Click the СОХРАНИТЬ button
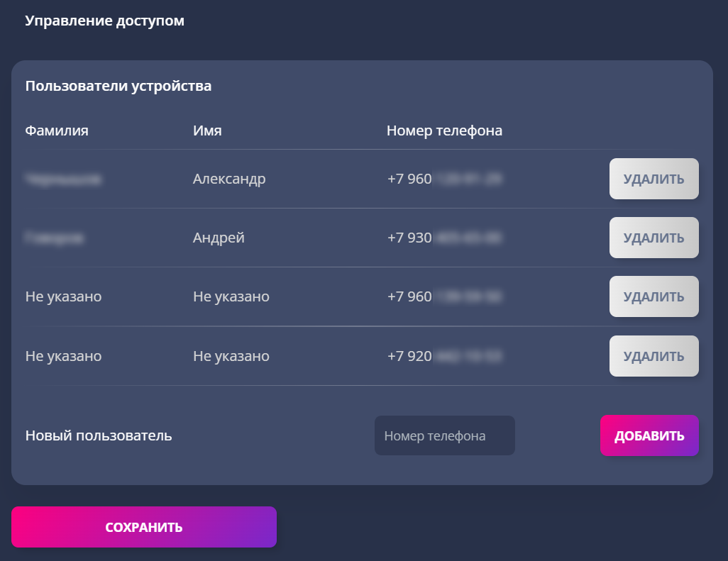The image size is (728, 561). pyautogui.click(x=144, y=527)
